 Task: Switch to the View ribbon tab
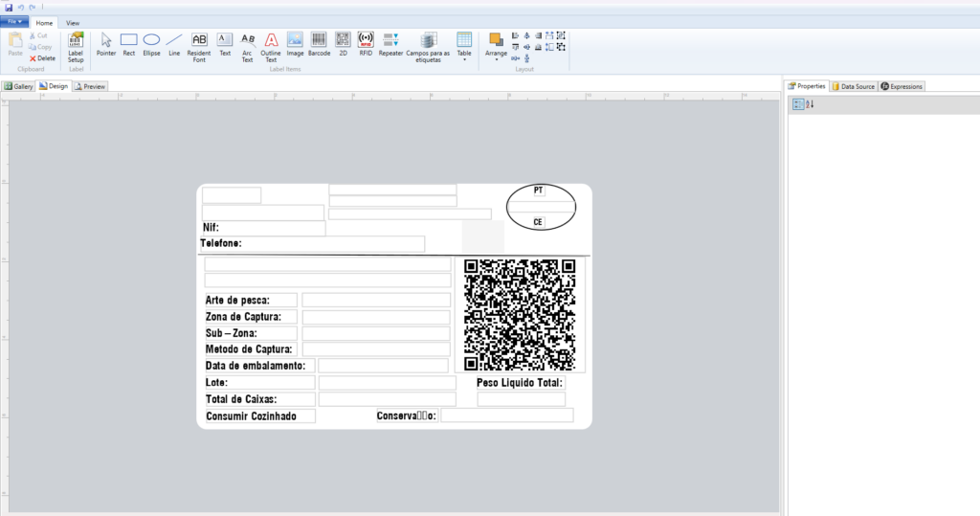click(73, 23)
